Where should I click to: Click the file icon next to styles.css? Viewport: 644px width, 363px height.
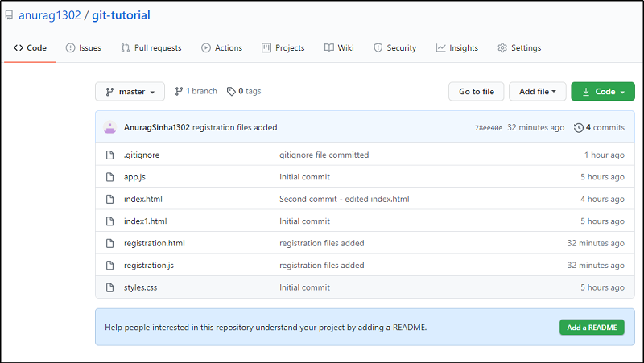pos(110,287)
